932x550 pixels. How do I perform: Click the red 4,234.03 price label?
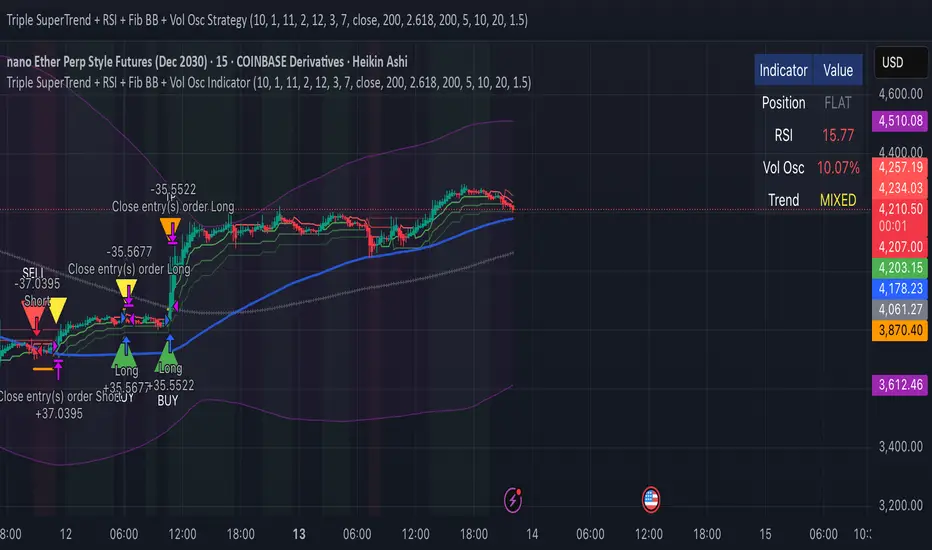(900, 188)
